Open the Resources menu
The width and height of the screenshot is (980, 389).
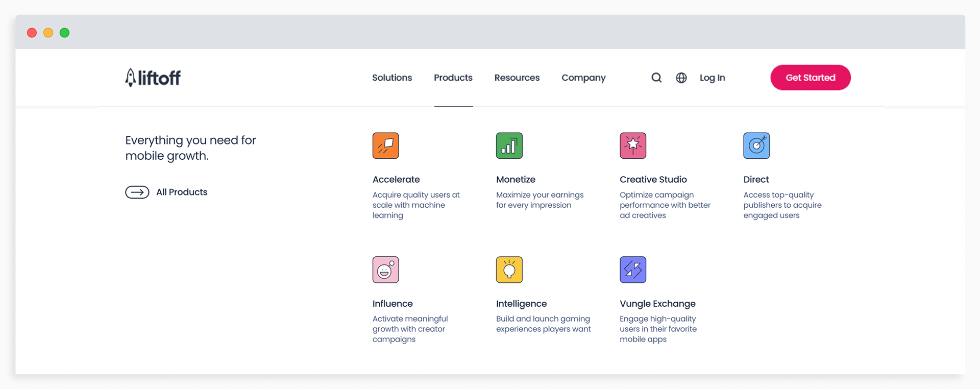517,78
